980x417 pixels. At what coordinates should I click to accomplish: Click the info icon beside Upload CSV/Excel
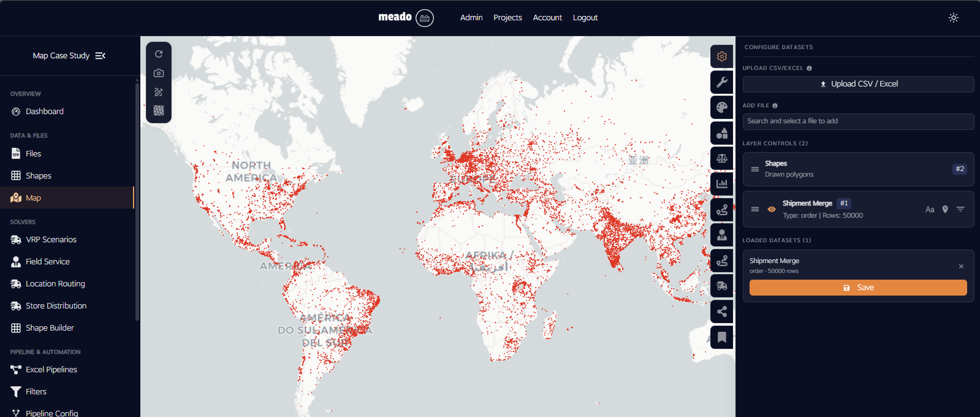809,68
